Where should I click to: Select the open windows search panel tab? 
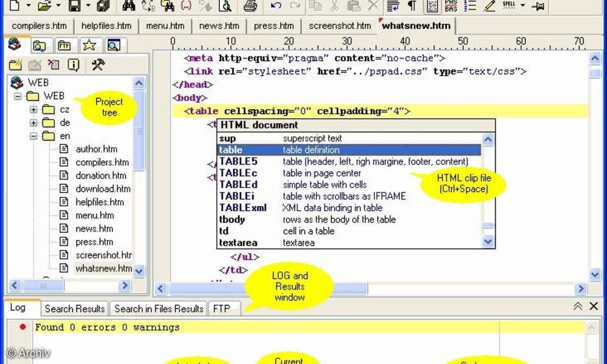click(114, 46)
